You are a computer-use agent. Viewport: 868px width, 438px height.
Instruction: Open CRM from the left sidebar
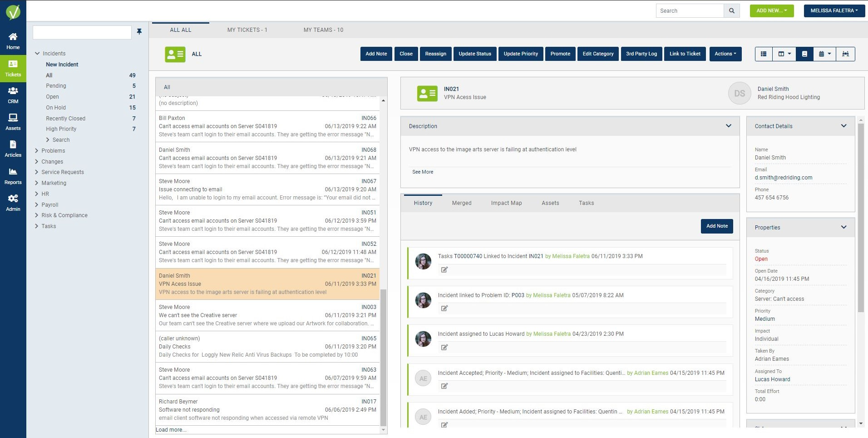pyautogui.click(x=13, y=95)
